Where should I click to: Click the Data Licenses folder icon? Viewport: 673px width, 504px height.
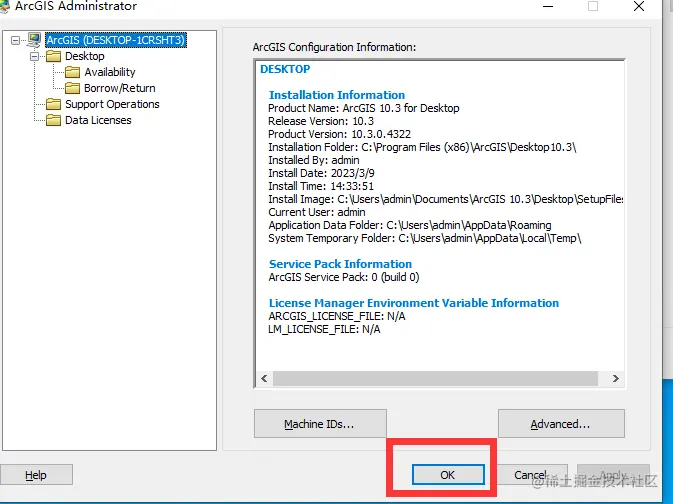tap(54, 120)
